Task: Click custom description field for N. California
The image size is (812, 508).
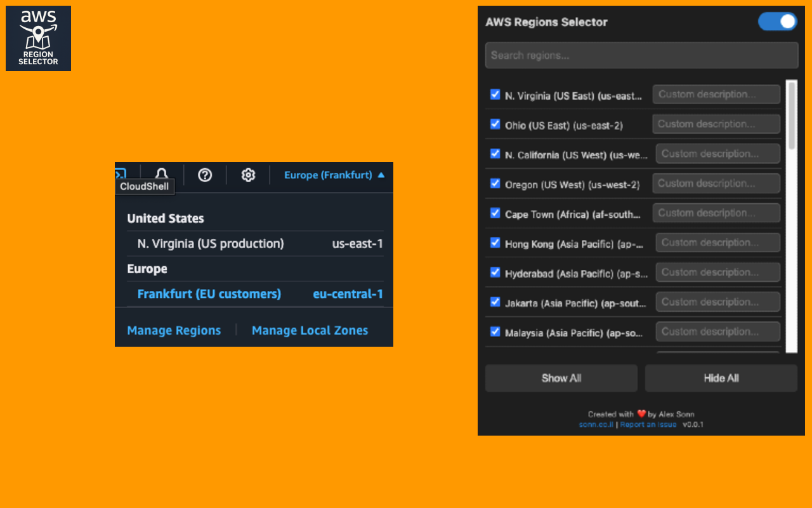Action: tap(718, 154)
